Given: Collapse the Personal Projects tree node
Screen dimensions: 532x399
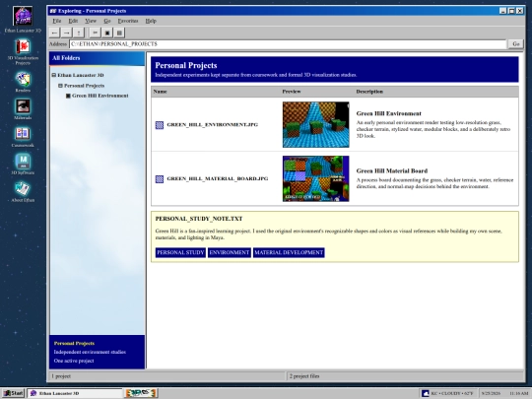Looking at the screenshot, I should (60, 86).
